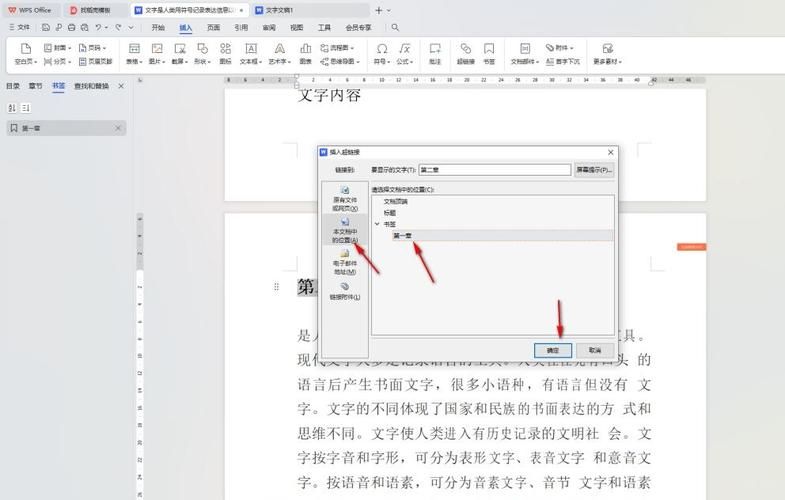Click the 文档部件 document parts icon
The width and height of the screenshot is (785, 500).
525,49
